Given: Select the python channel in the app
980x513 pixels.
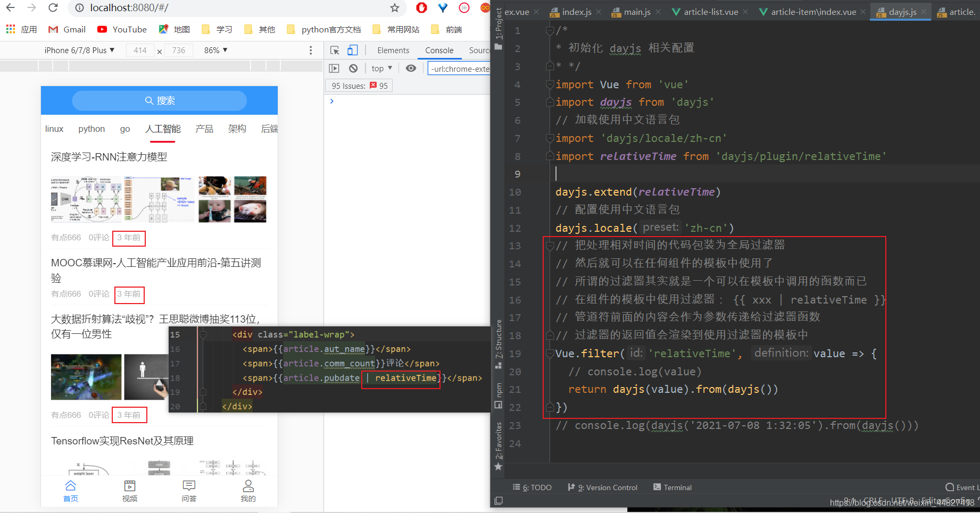Looking at the screenshot, I should pyautogui.click(x=92, y=129).
